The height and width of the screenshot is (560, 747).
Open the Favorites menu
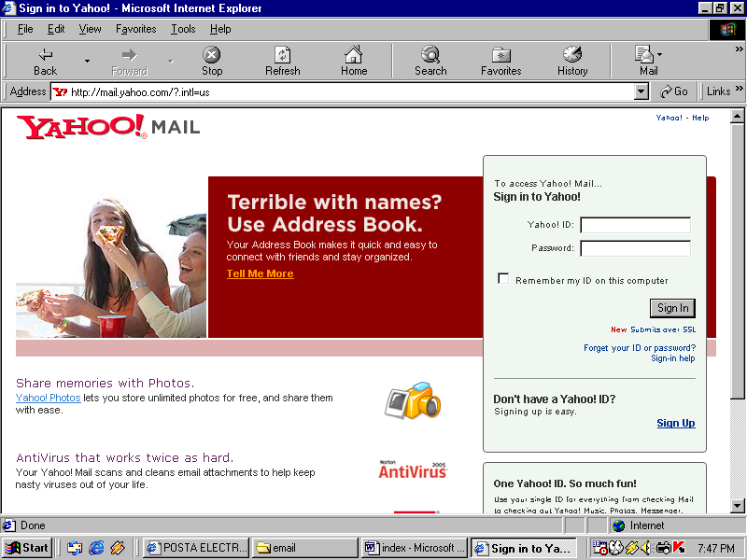[135, 29]
